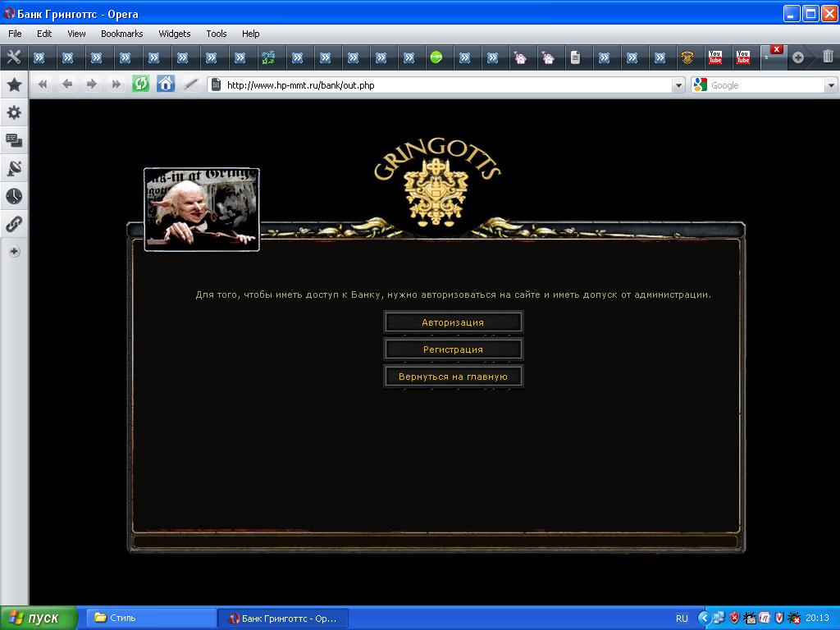Go forward one page

[92, 84]
